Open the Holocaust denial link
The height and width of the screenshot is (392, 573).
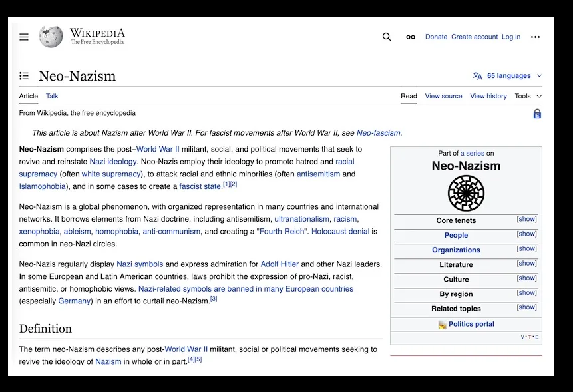[x=340, y=232]
